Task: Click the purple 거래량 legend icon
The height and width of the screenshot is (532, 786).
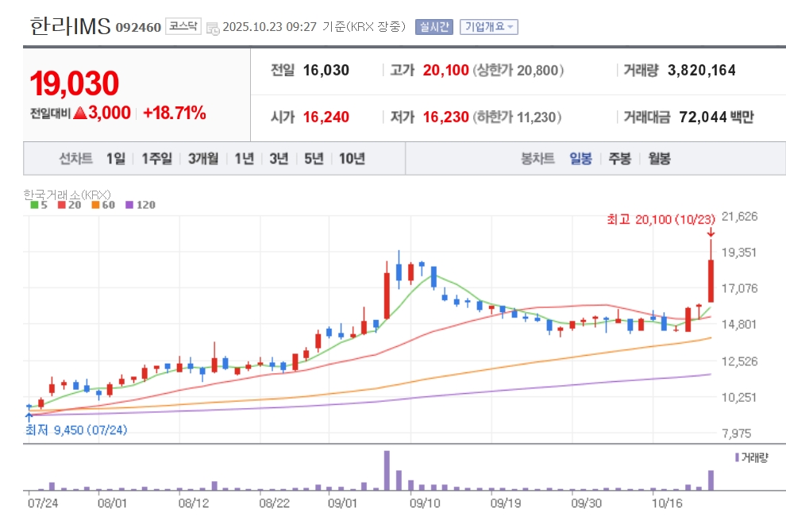Action: tap(738, 457)
